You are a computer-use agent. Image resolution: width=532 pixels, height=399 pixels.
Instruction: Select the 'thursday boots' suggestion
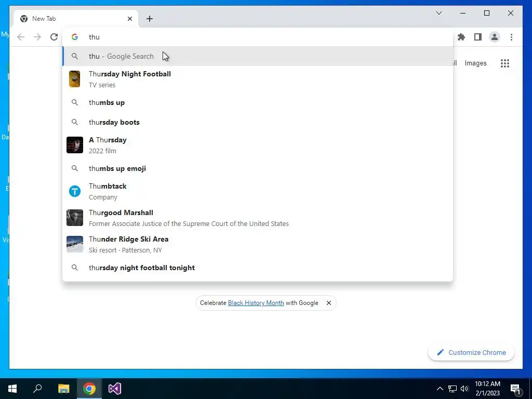click(x=258, y=122)
